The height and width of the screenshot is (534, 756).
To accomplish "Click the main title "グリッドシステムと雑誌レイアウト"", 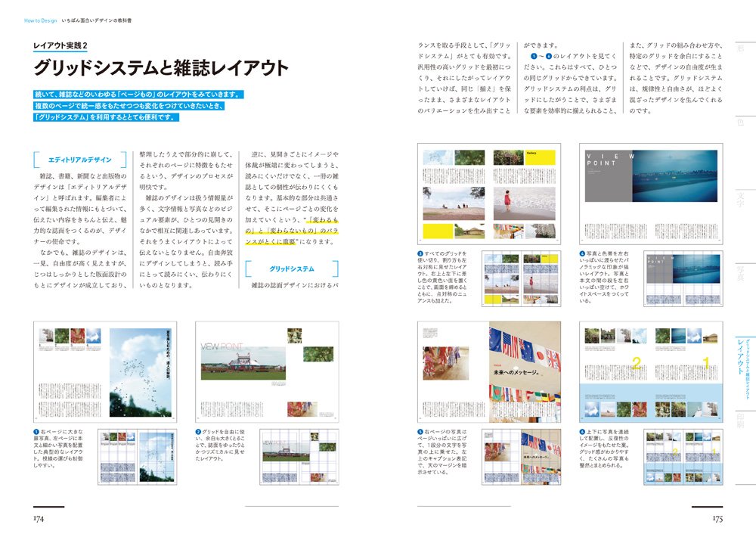I will 160,67.
